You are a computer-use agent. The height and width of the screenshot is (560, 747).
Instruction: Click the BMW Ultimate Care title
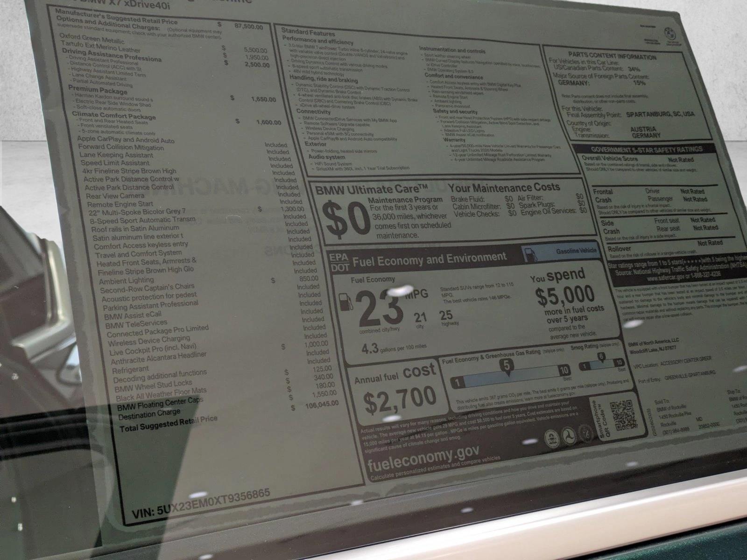pos(372,190)
